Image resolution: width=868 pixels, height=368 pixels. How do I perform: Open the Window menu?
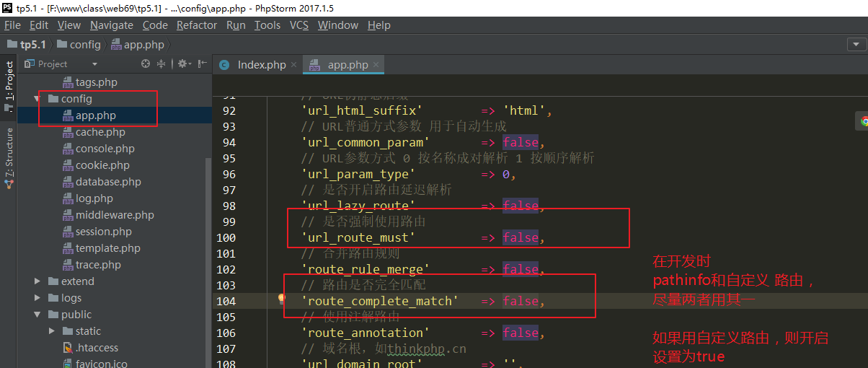(338, 25)
